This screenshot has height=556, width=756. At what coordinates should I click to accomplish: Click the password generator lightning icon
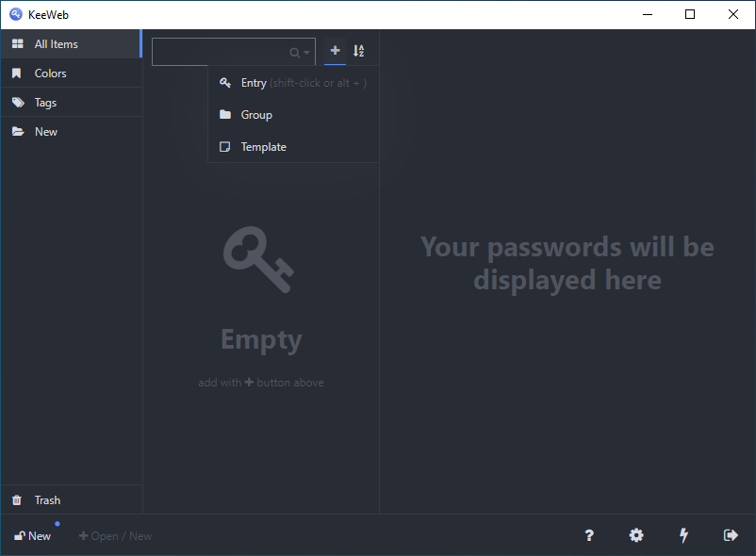(x=683, y=535)
